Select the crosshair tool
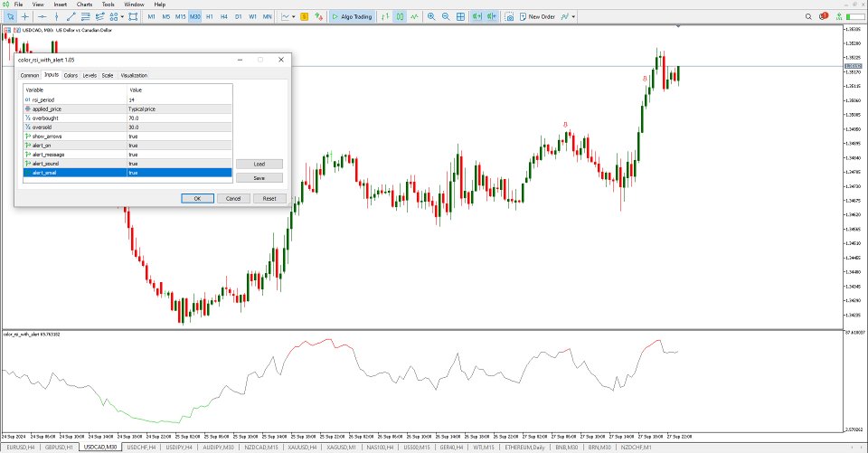This screenshot has width=868, height=453. tap(25, 16)
